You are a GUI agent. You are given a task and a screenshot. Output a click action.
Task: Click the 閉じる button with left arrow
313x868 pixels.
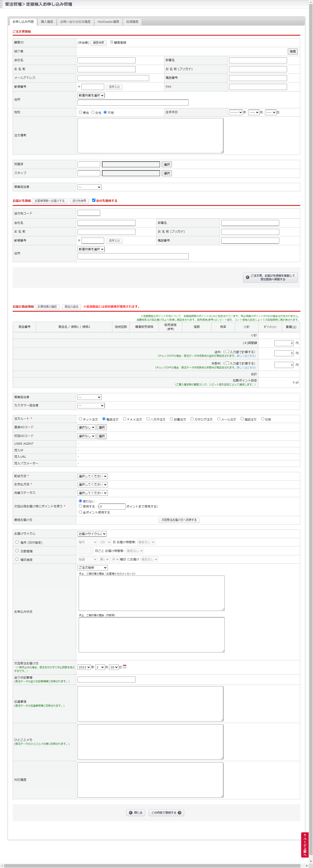pyautogui.click(x=135, y=812)
